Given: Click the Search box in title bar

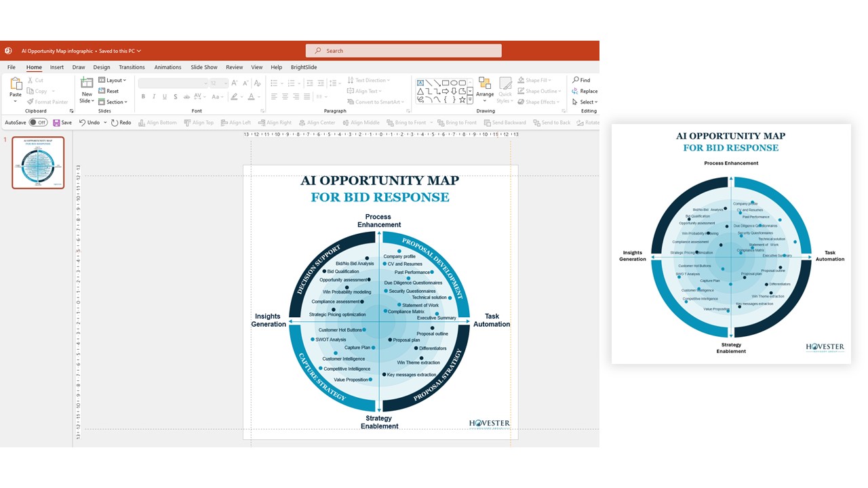Looking at the screenshot, I should point(403,51).
